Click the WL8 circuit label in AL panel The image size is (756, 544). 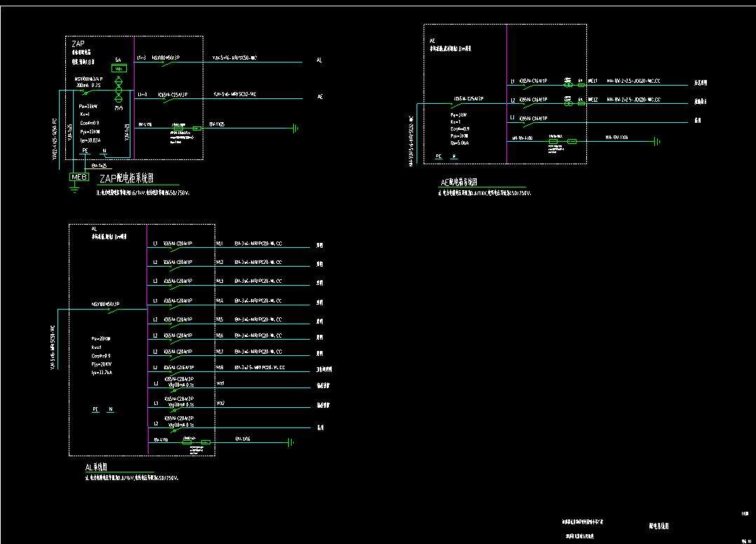point(220,367)
